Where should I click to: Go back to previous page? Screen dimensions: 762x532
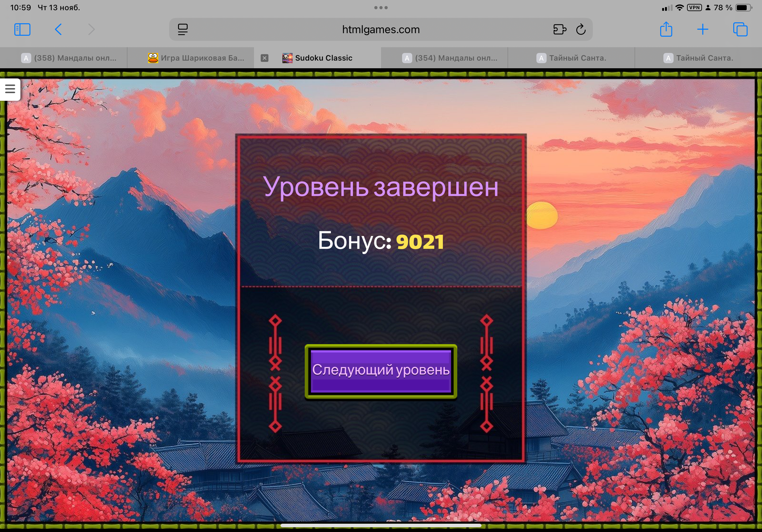point(58,30)
